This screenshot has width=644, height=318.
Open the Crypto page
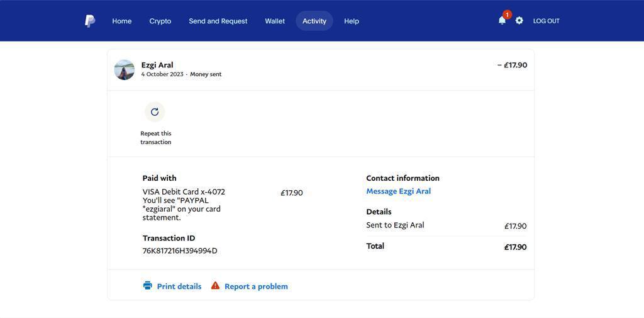[x=160, y=21]
